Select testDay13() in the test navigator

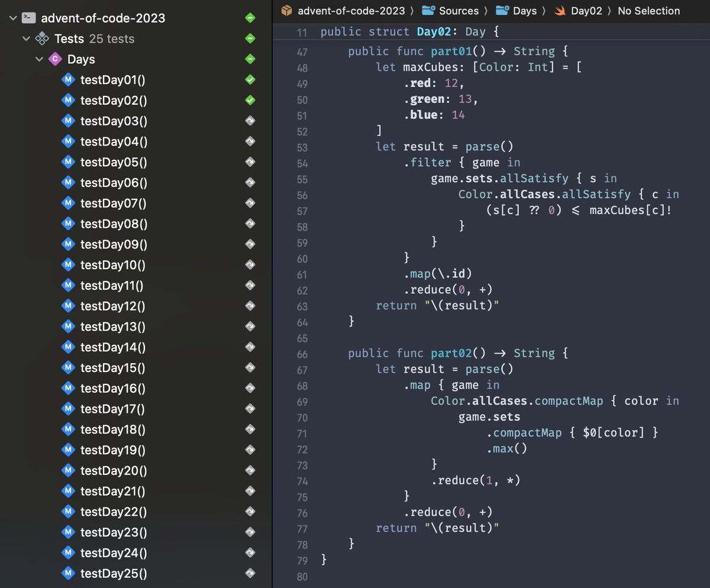pos(112,327)
